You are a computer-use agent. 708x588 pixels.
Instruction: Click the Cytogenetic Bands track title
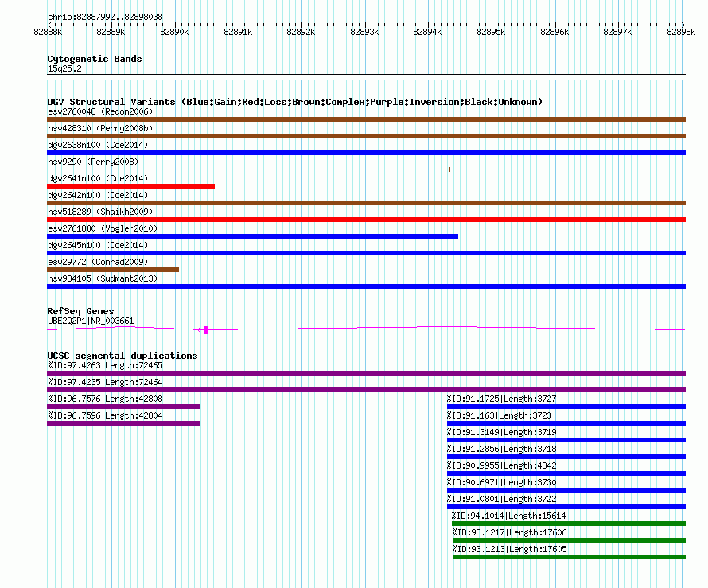[95, 59]
